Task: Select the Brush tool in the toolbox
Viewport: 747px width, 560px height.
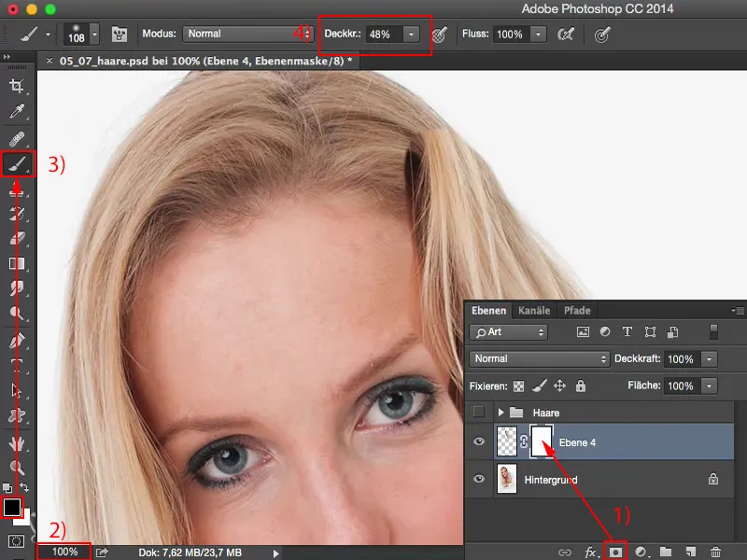Action: (17, 164)
